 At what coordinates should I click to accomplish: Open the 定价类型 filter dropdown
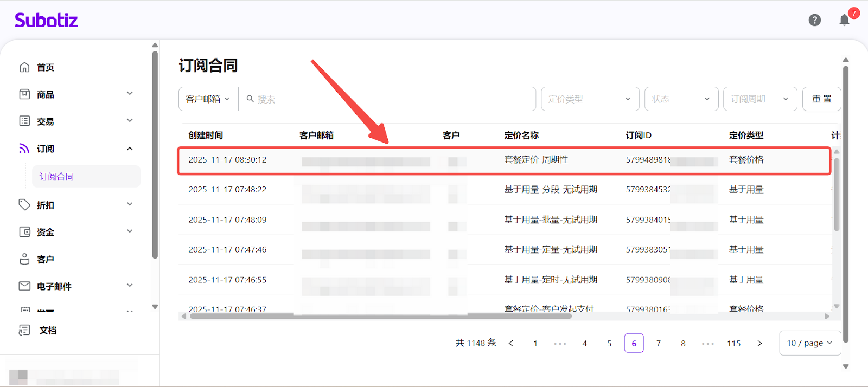(590, 99)
